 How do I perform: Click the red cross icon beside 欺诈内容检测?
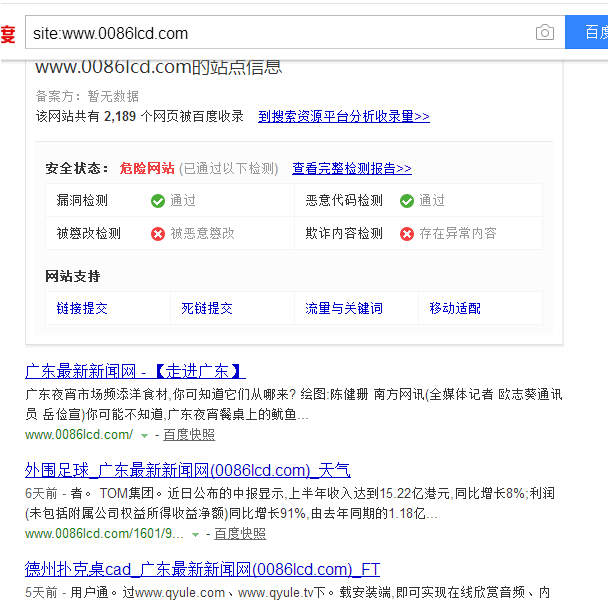click(407, 234)
